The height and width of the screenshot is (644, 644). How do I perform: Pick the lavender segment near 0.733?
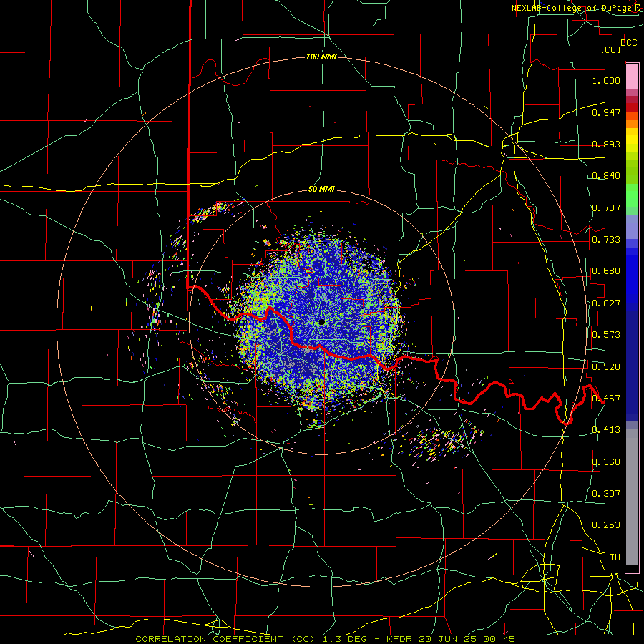point(632,228)
